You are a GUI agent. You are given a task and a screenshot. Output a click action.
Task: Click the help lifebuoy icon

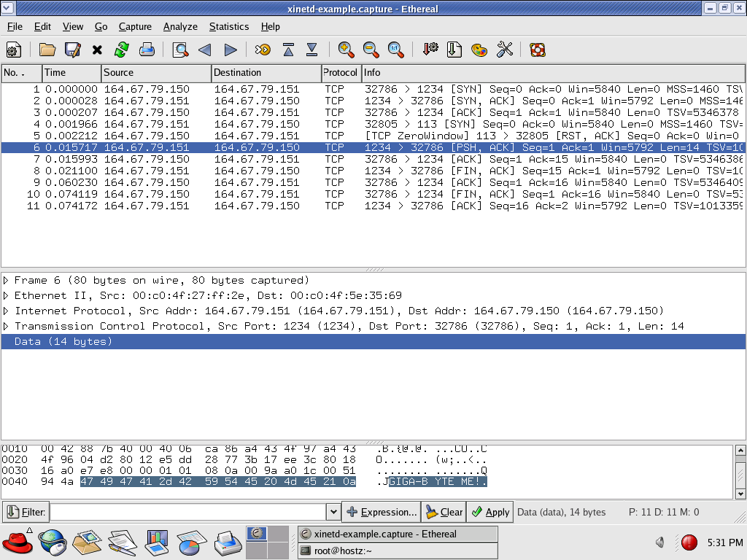538,50
